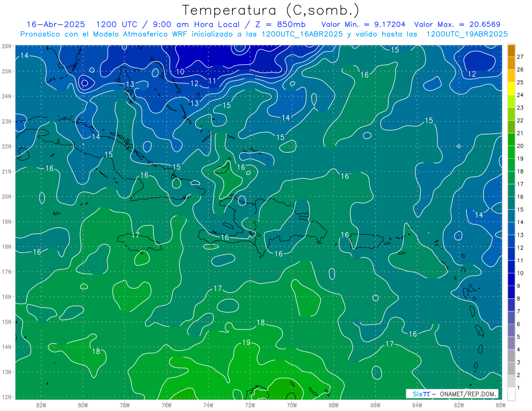The width and height of the screenshot is (532, 411).
Task: Select the "1200UTC_16ABR2025" initialization timestamp
Action: pyautogui.click(x=302, y=34)
